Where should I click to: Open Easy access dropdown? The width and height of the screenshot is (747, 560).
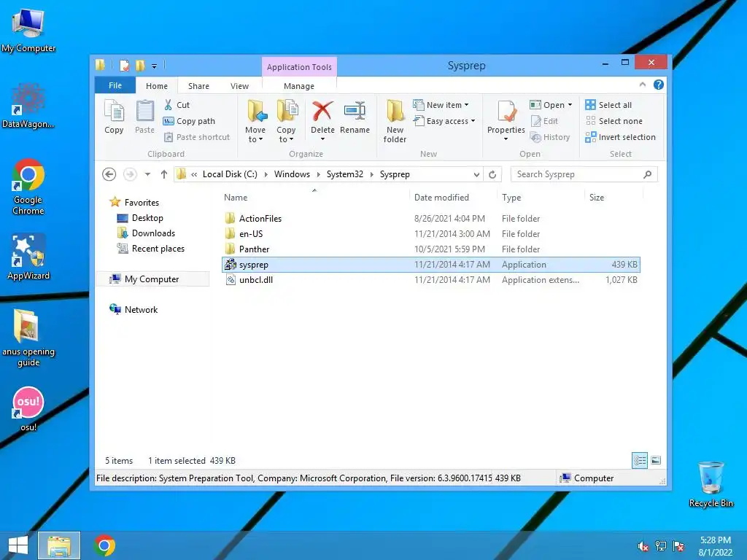[x=444, y=121]
